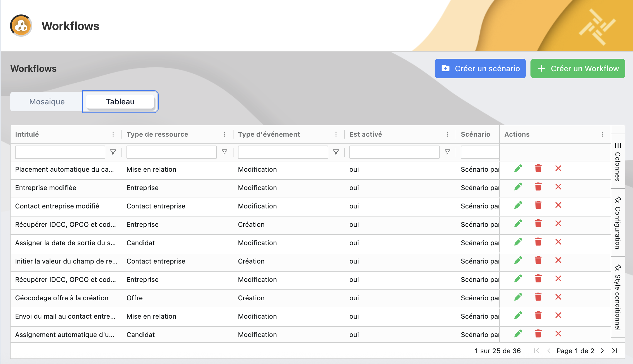
Task: Go to the next page arrow
Action: (x=602, y=351)
